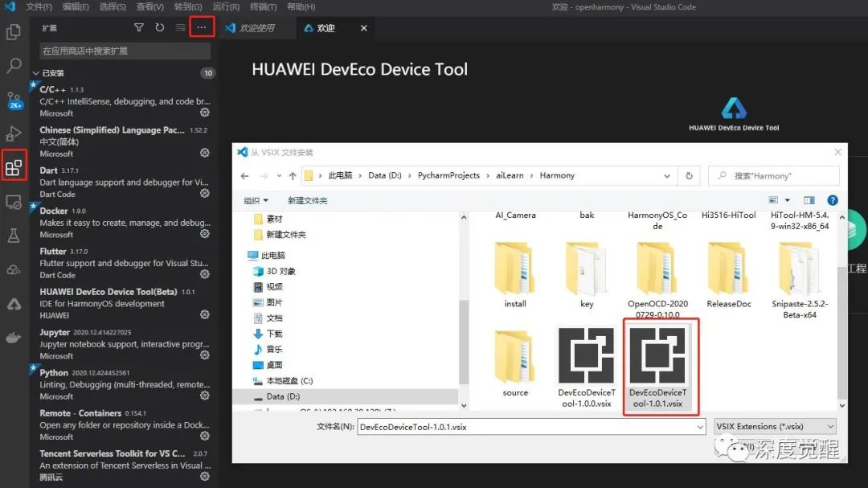Open the 查看(V) menu
The width and height of the screenshot is (868, 488).
pos(150,6)
